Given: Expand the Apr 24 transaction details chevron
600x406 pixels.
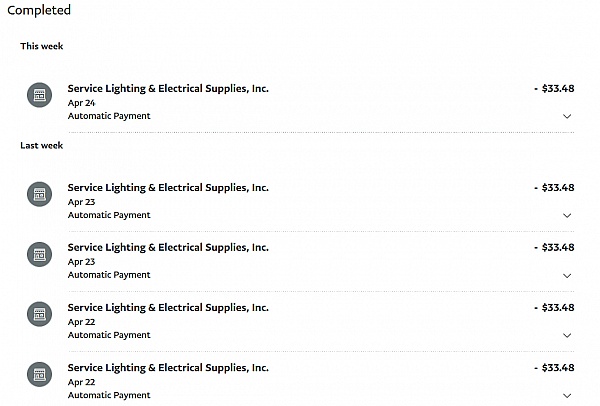Looking at the screenshot, I should 567,116.
